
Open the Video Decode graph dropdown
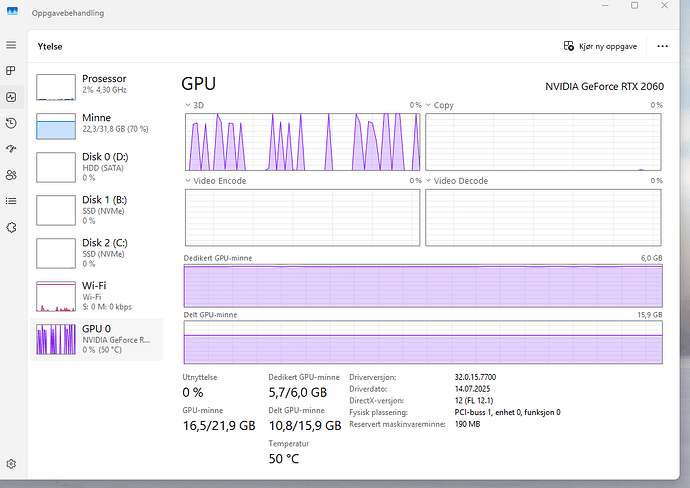click(x=429, y=181)
